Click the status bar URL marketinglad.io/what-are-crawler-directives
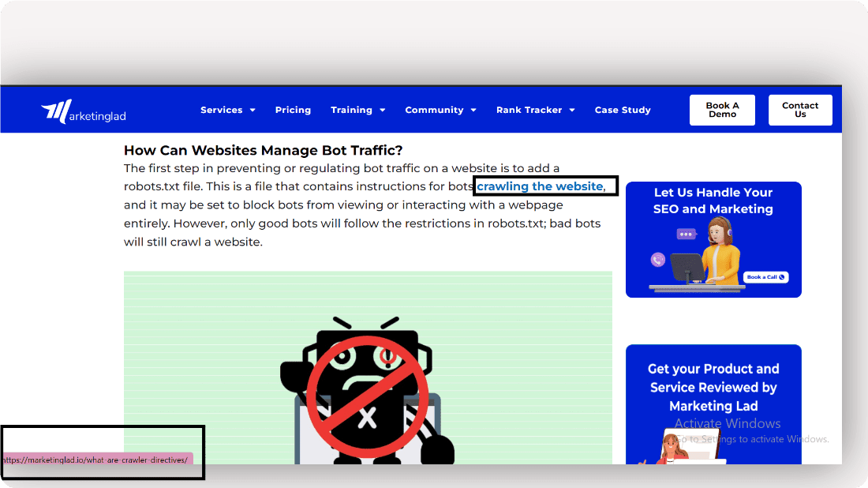The width and height of the screenshot is (868, 488). coord(96,460)
